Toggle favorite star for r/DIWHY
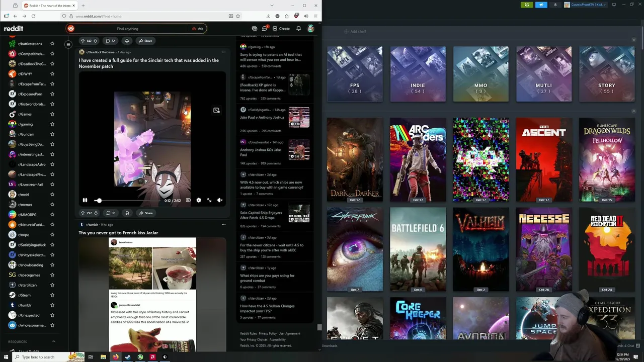Image resolution: width=644 pixels, height=362 pixels. [x=52, y=74]
